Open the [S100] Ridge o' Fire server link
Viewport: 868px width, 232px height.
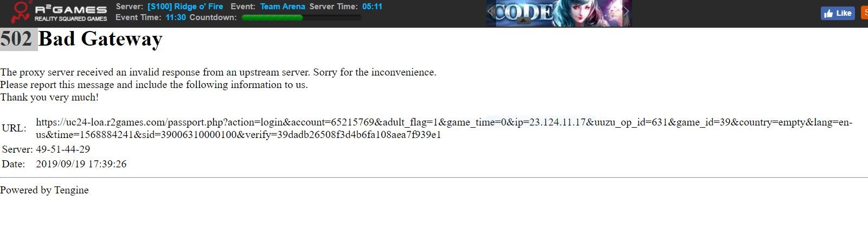185,7
